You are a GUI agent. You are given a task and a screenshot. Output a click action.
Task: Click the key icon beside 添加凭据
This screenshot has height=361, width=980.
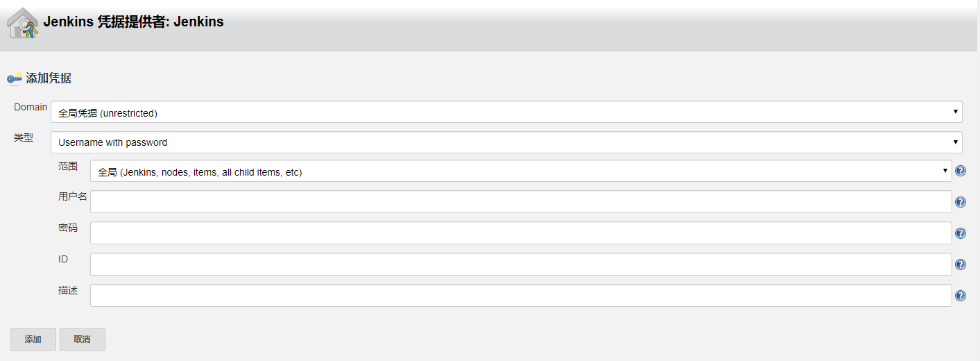click(14, 79)
